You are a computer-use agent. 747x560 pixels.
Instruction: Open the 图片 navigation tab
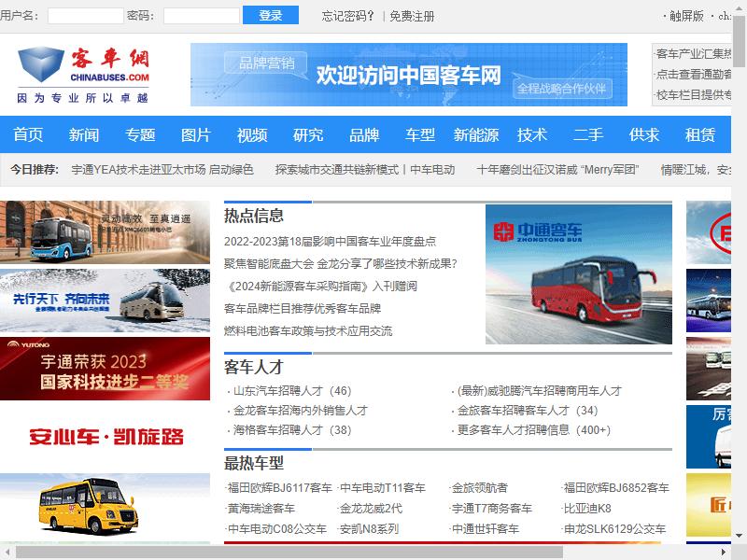[x=196, y=134]
